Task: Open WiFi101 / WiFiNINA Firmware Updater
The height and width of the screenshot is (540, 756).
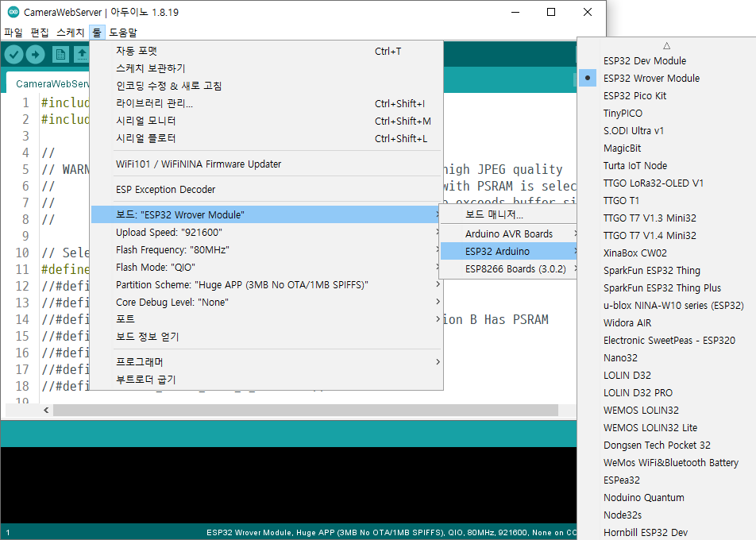Action: (x=267, y=164)
